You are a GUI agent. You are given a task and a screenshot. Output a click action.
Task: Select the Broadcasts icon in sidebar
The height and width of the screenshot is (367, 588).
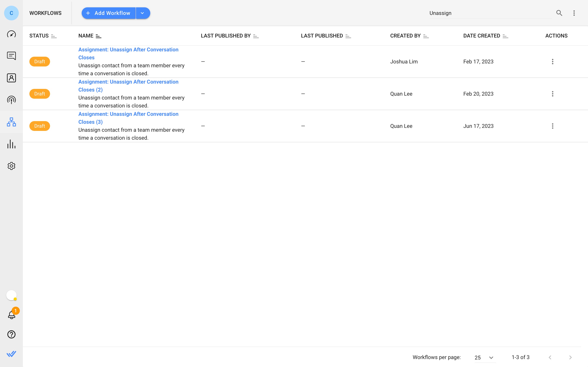click(x=11, y=100)
